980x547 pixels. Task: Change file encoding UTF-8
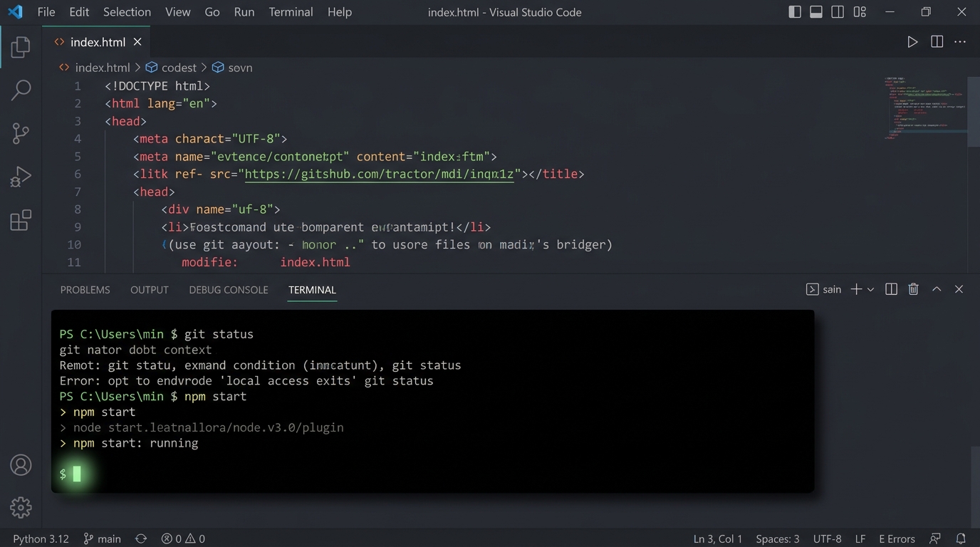828,538
